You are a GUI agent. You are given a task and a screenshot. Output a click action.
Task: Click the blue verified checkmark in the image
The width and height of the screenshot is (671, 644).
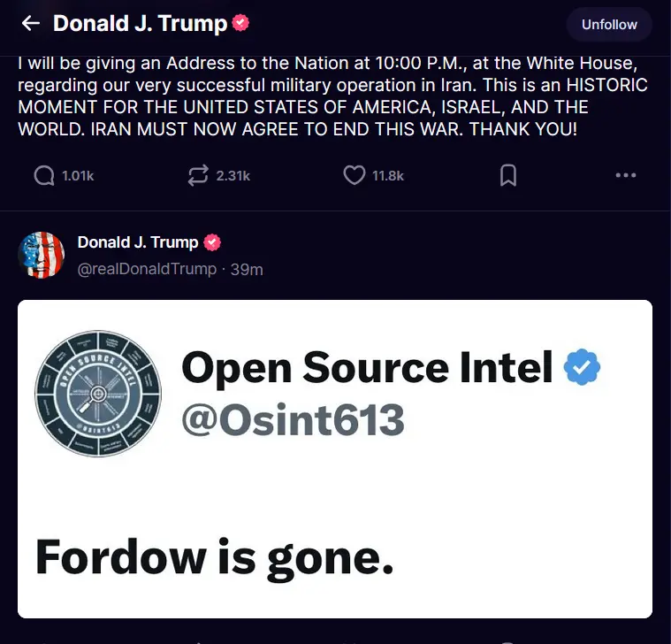pos(583,368)
